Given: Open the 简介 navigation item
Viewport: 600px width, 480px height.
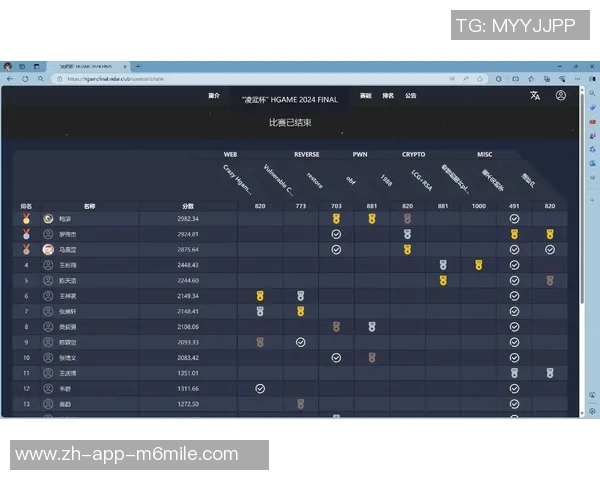Looking at the screenshot, I should coord(214,96).
